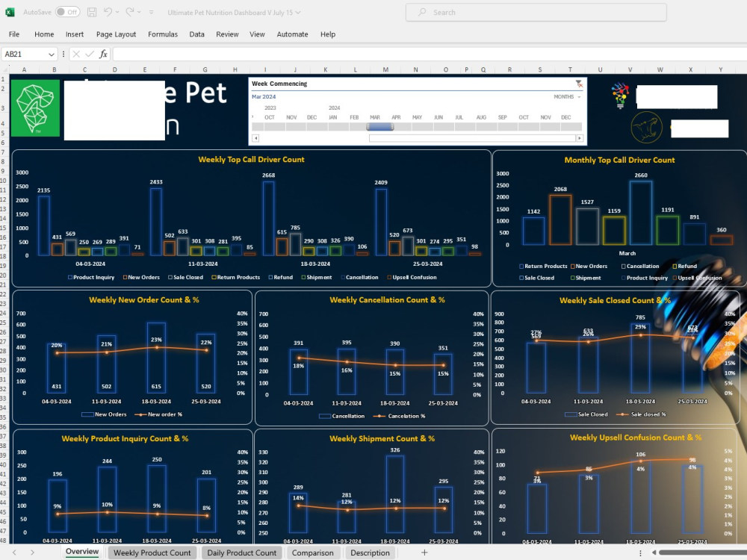Click the timeline scroll left arrow
747x560 pixels.
255,138
